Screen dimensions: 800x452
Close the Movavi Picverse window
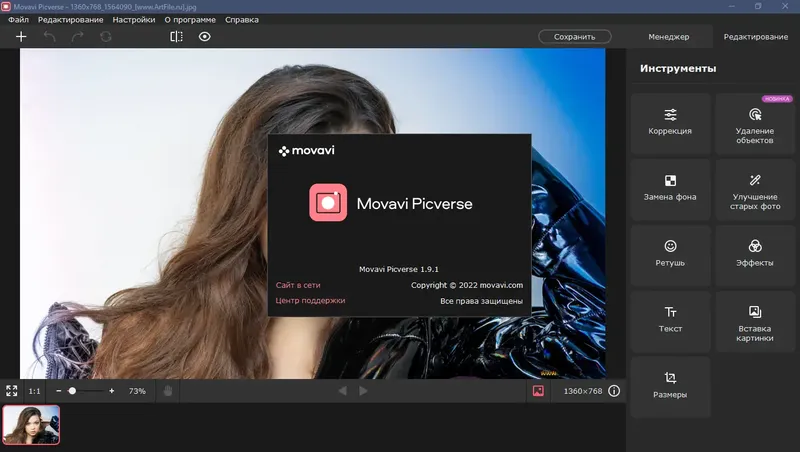coord(785,7)
